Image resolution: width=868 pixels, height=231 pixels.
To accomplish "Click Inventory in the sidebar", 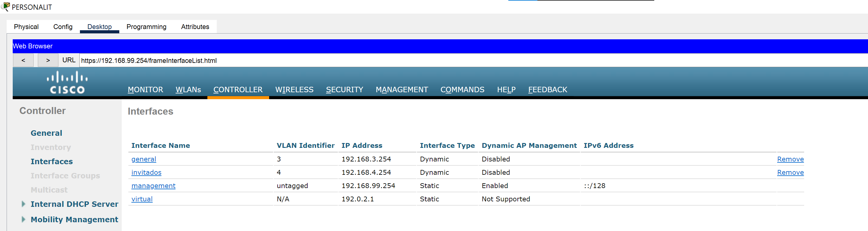I will coord(51,147).
